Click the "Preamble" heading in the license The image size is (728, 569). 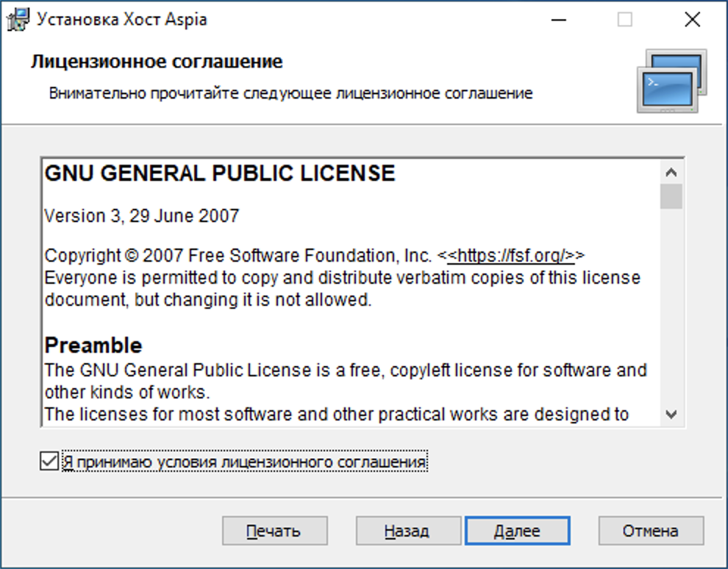pos(93,346)
